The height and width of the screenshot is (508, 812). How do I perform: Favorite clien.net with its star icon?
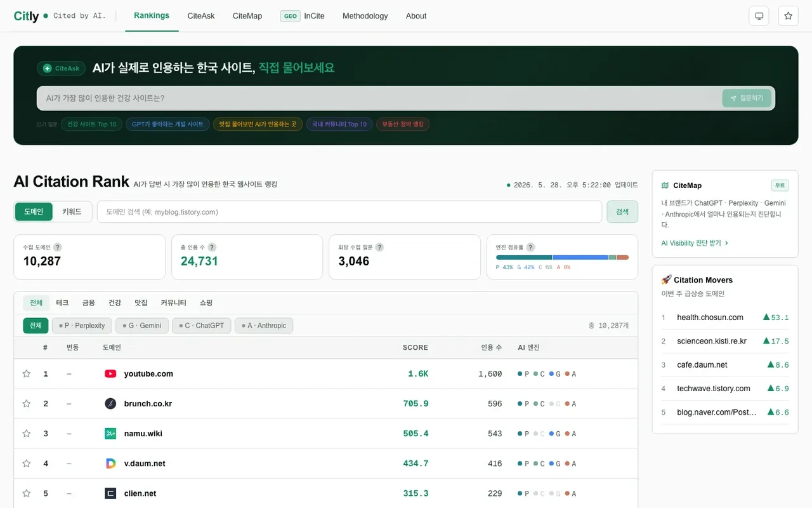coord(27,493)
